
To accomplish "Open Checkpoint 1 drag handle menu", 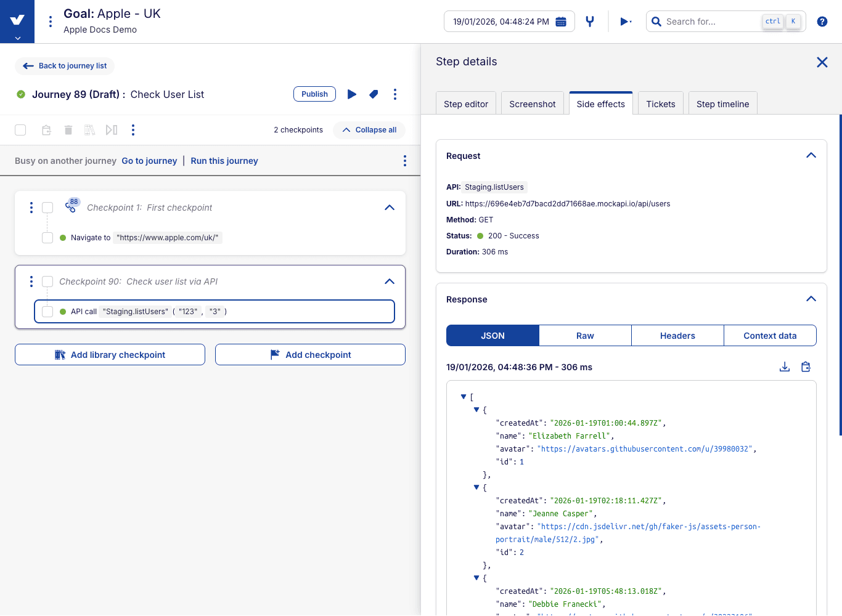I will click(31, 208).
